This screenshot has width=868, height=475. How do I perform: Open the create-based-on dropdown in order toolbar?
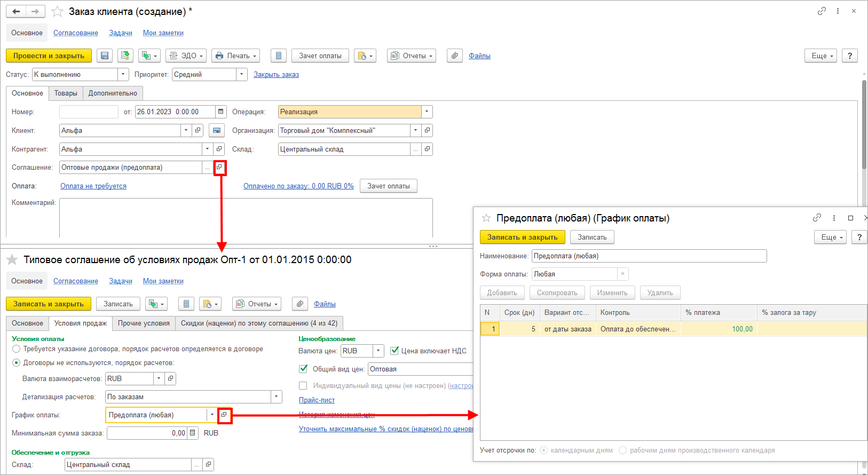coord(149,56)
